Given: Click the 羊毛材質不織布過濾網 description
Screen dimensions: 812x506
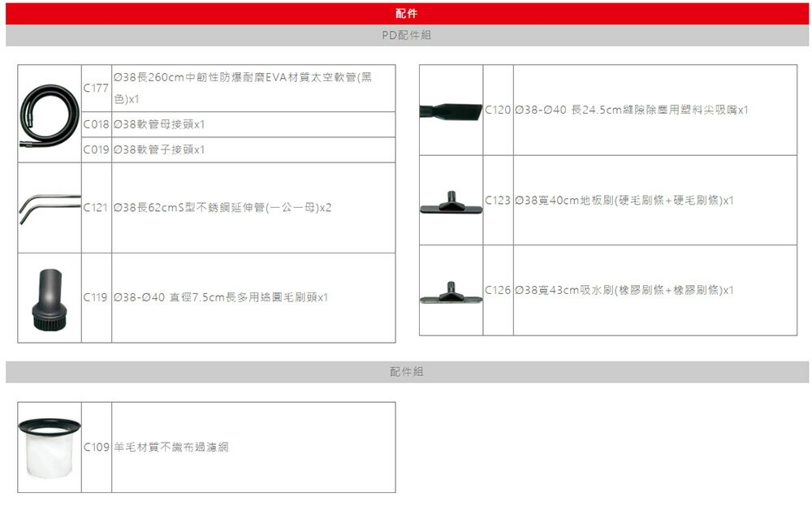Looking at the screenshot, I should pyautogui.click(x=171, y=447).
